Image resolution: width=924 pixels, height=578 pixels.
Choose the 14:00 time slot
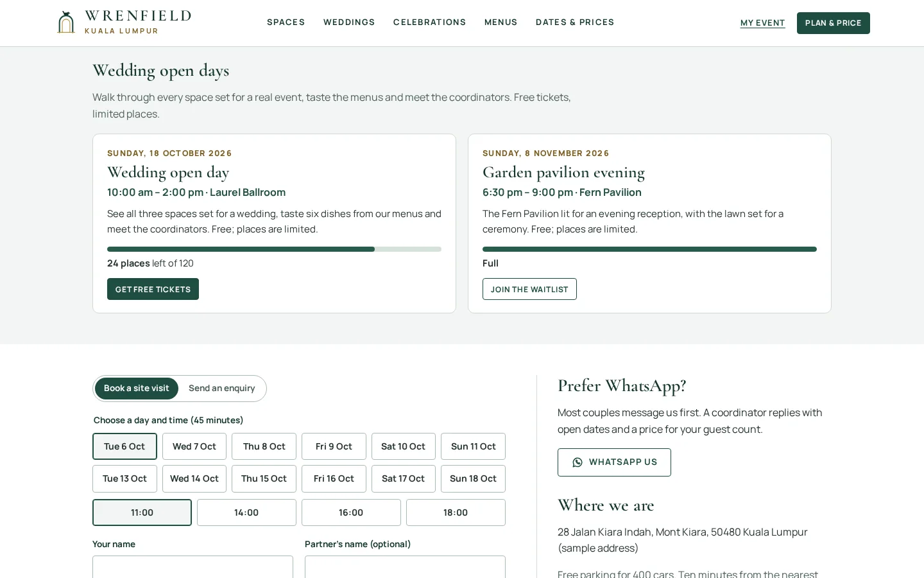(x=246, y=512)
